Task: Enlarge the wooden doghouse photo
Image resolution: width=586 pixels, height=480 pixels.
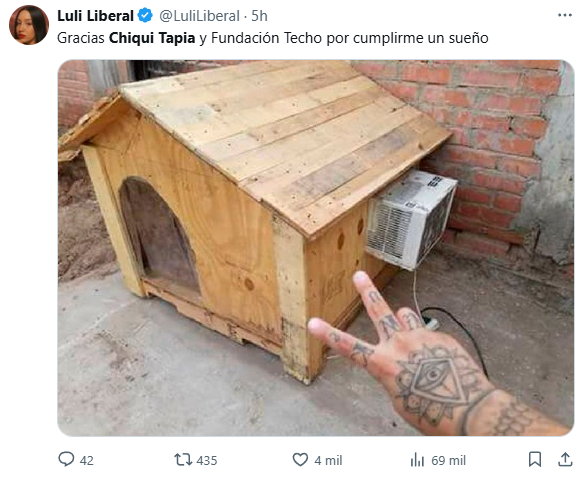Action: click(x=316, y=248)
